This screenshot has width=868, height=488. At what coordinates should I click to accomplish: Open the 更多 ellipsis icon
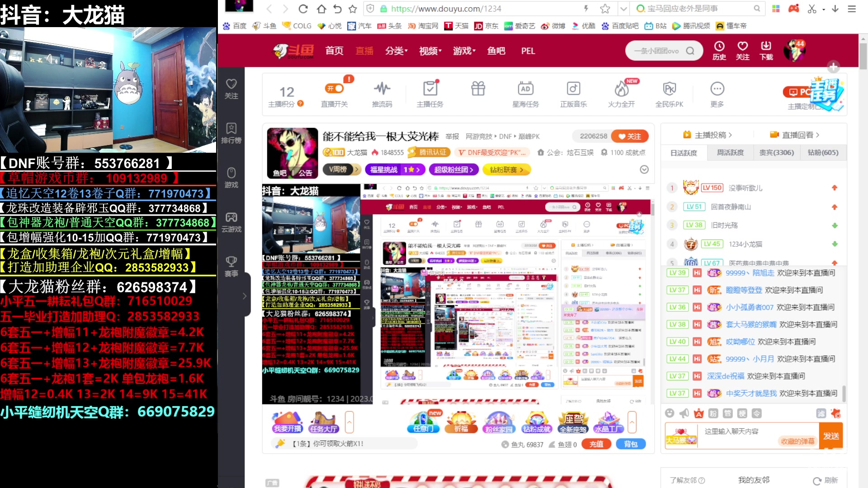(x=717, y=94)
